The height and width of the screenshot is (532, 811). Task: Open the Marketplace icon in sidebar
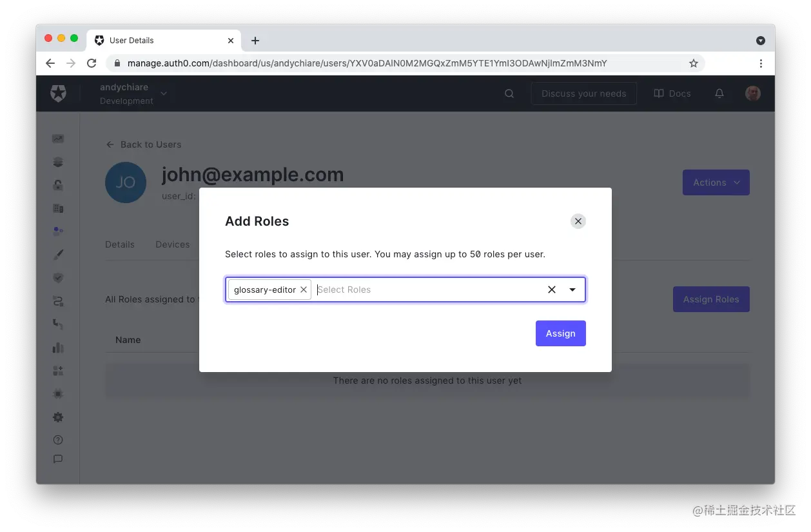coord(58,371)
